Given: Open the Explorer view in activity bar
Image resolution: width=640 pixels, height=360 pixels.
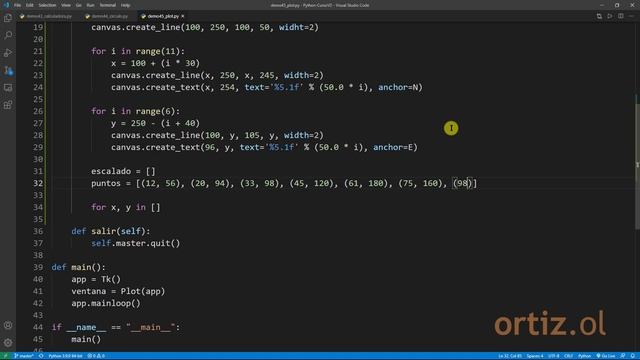Looking at the screenshot, I should (8, 18).
